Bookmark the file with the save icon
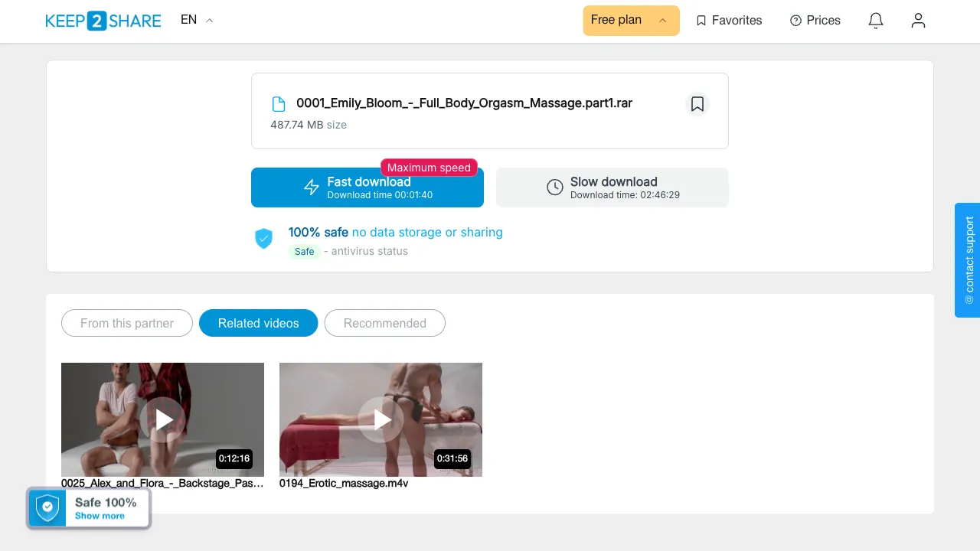The height and width of the screenshot is (551, 980). (x=697, y=104)
